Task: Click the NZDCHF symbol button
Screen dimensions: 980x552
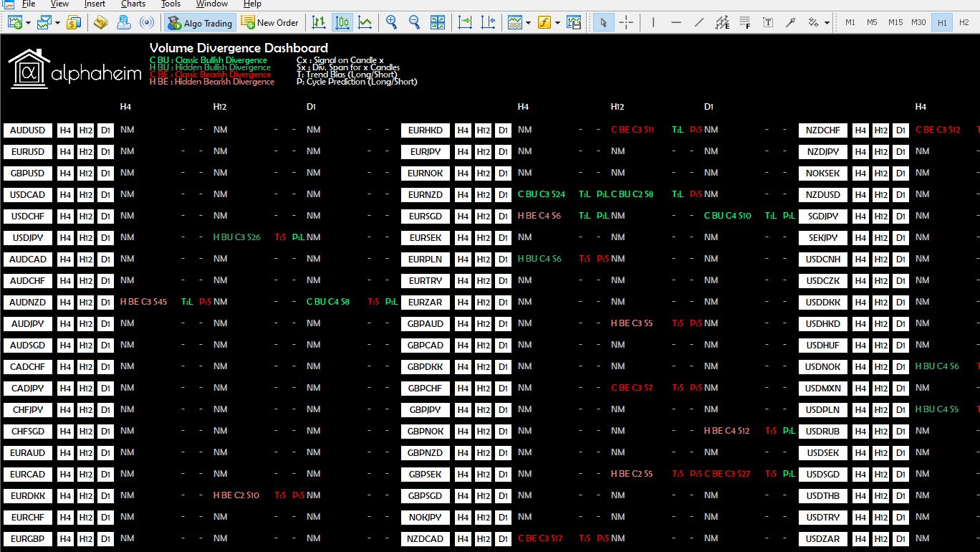Action: (823, 130)
